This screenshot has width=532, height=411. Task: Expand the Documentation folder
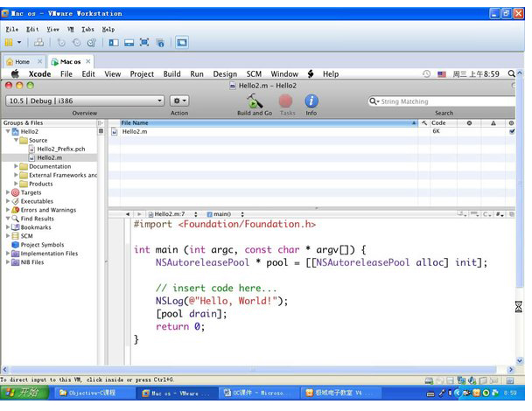[x=16, y=166]
